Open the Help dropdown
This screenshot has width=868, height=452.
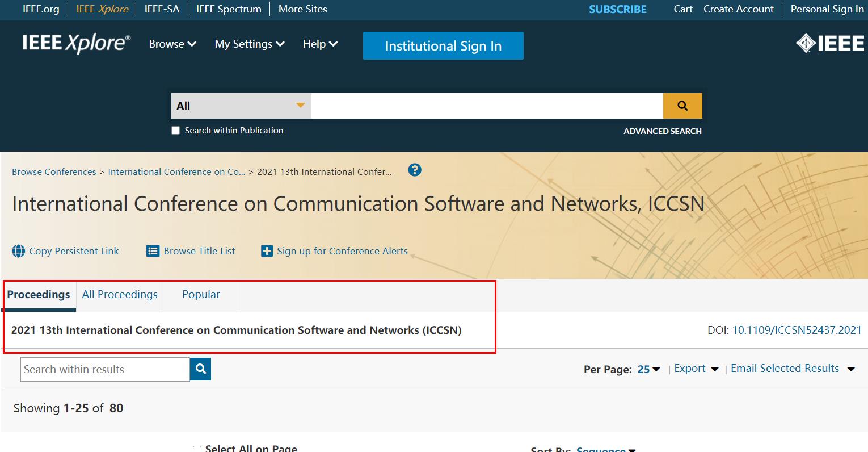(320, 44)
